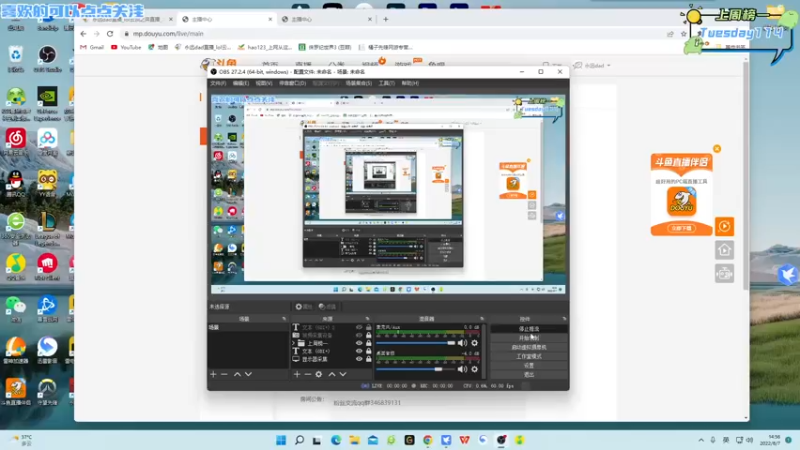Open OBS Settings from Controls panel
The height and width of the screenshot is (450, 800).
coord(529,366)
